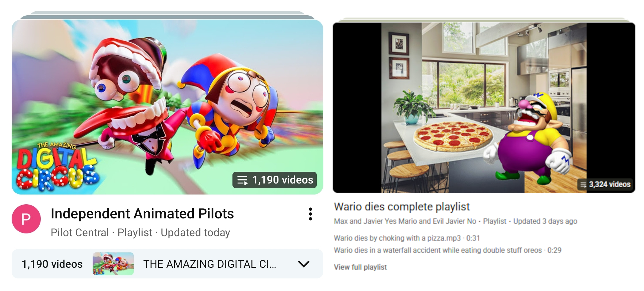Click the 1,190 videos label in expander bar
The image size is (644, 291).
pos(52,264)
